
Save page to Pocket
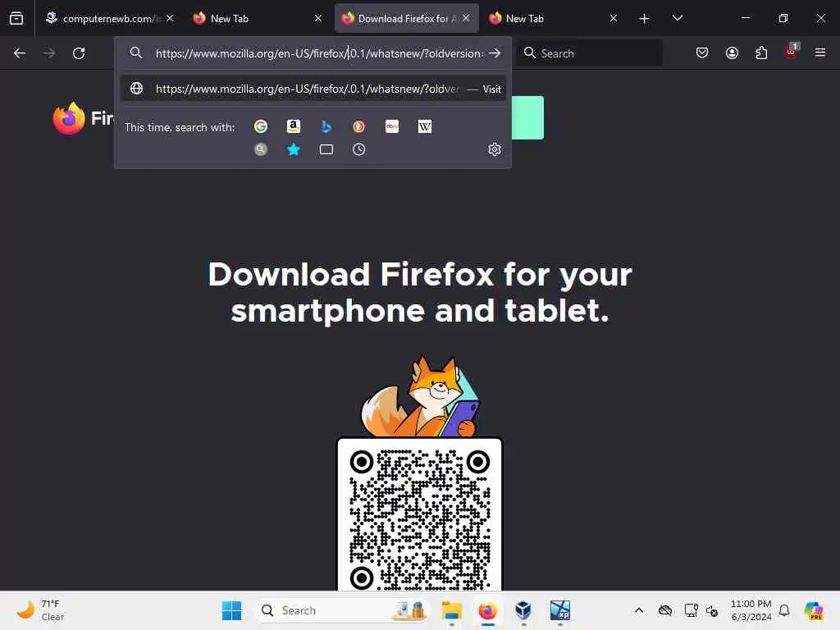coord(702,53)
